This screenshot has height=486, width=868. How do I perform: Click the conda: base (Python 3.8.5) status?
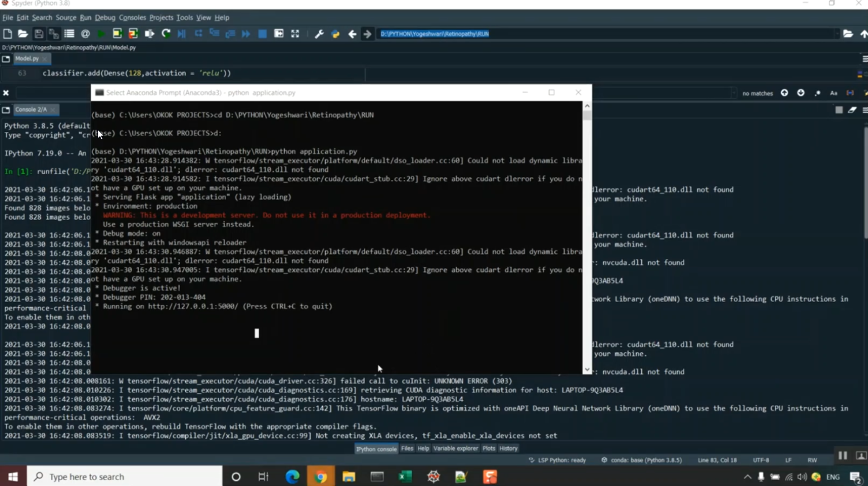point(641,460)
